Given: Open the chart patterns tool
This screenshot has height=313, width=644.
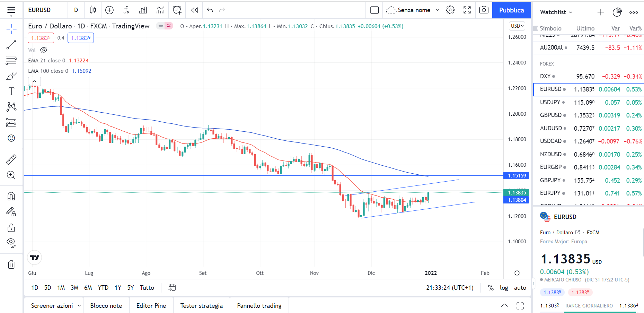Looking at the screenshot, I should pyautogui.click(x=11, y=107).
